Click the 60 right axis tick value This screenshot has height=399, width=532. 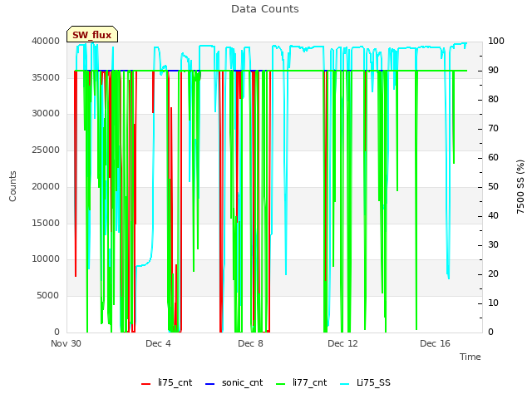[x=493, y=158]
